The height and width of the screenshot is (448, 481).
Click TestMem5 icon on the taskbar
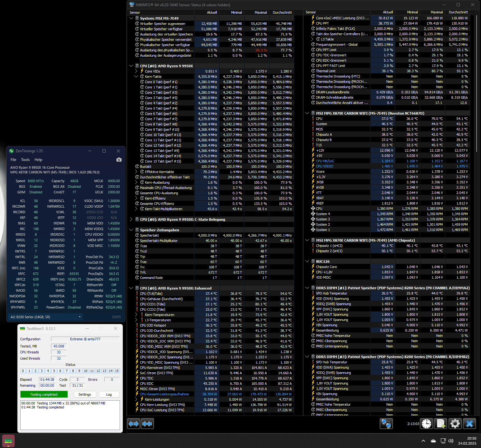point(8,441)
